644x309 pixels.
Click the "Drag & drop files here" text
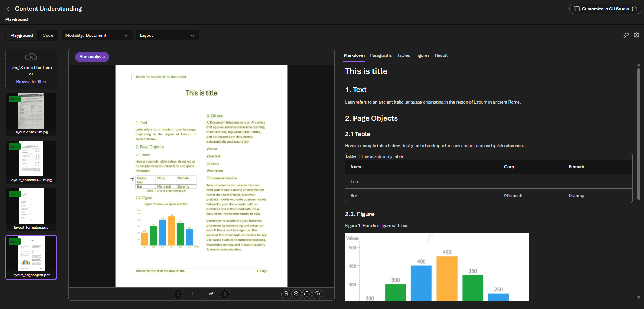click(31, 68)
